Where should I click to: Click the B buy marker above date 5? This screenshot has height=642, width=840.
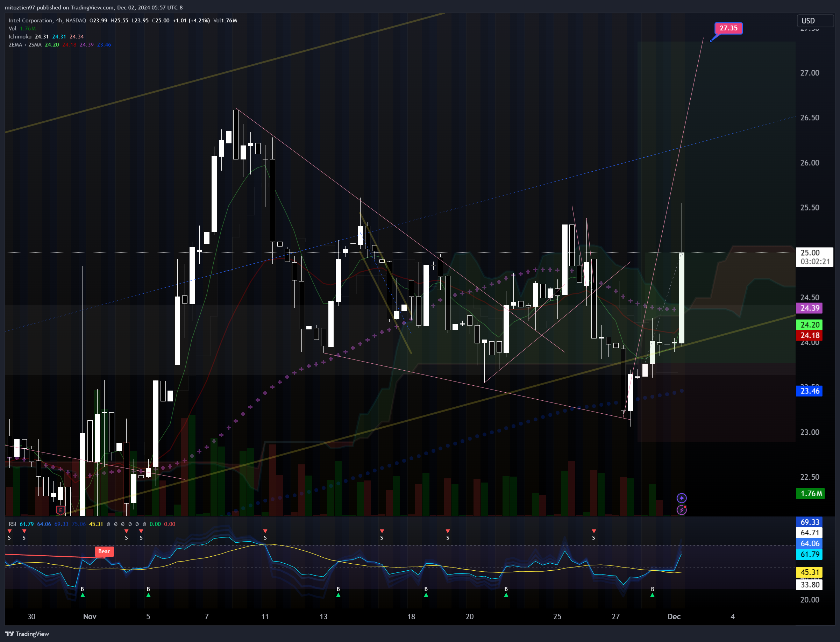tap(148, 592)
